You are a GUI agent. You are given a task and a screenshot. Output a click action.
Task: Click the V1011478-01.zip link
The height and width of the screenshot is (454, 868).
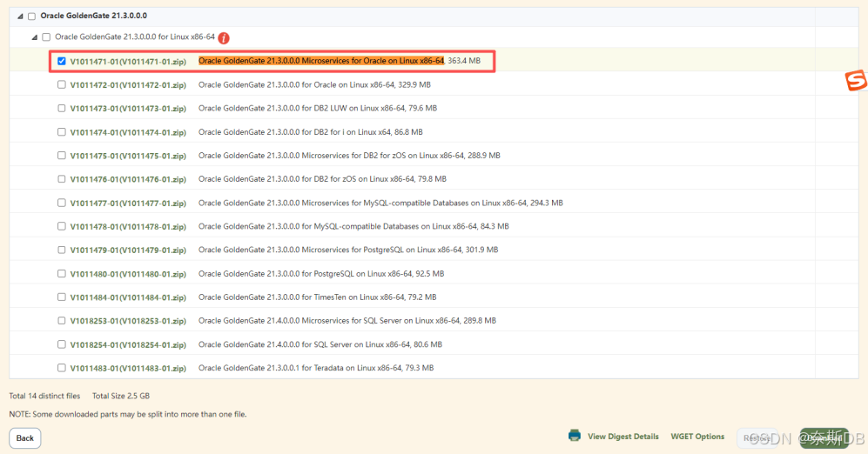[x=128, y=227]
